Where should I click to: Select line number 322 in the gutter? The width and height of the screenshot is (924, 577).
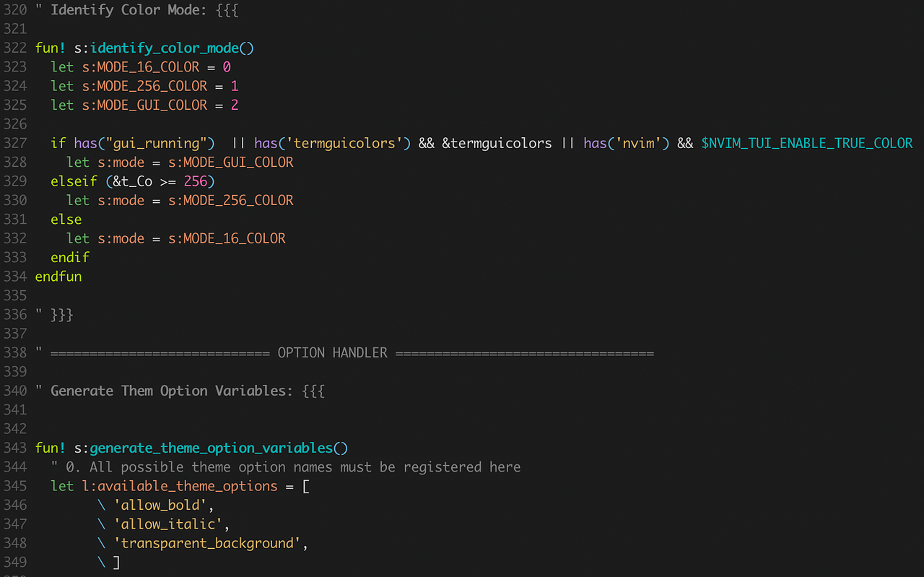tap(16, 48)
